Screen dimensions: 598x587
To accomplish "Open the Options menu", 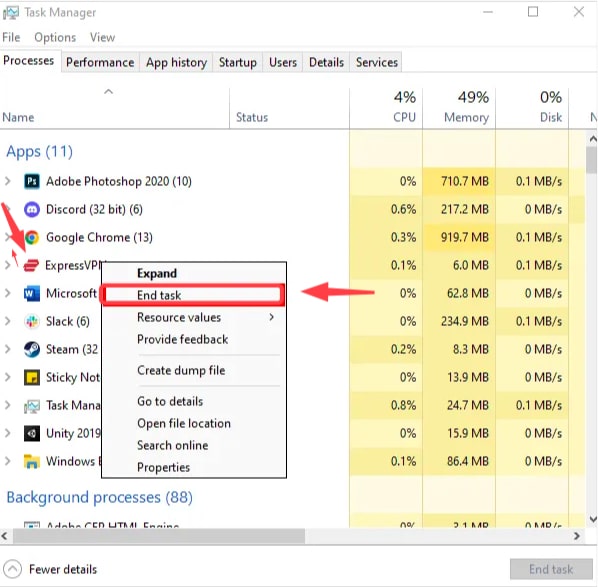I will pyautogui.click(x=55, y=37).
